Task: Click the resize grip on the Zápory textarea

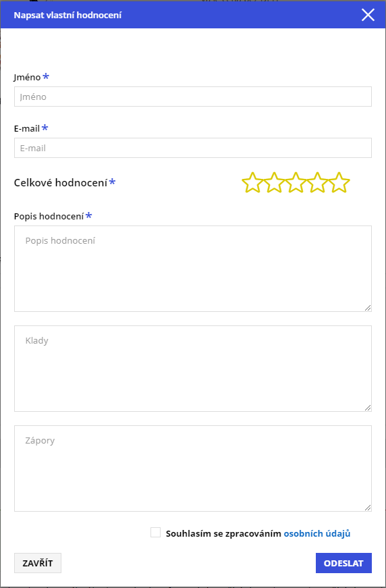Action: click(368, 508)
